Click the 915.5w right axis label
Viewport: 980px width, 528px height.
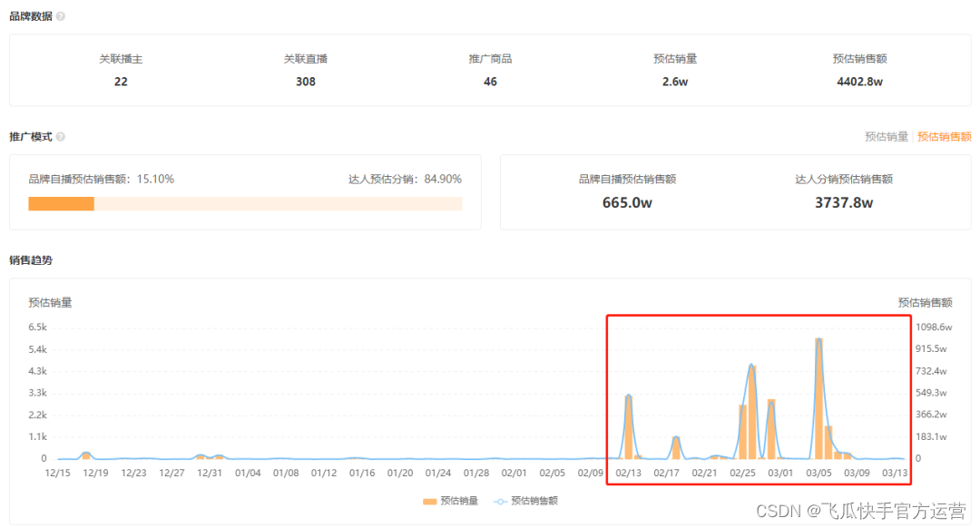(x=931, y=348)
